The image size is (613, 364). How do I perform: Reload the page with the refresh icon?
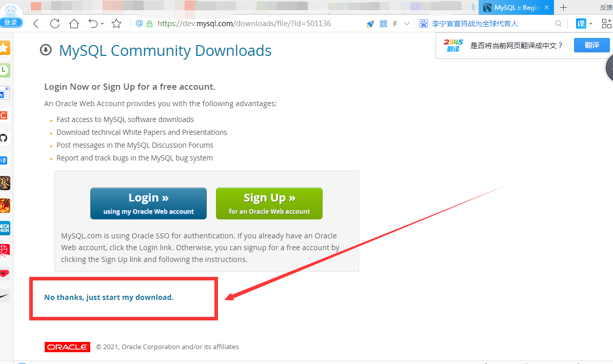(55, 24)
